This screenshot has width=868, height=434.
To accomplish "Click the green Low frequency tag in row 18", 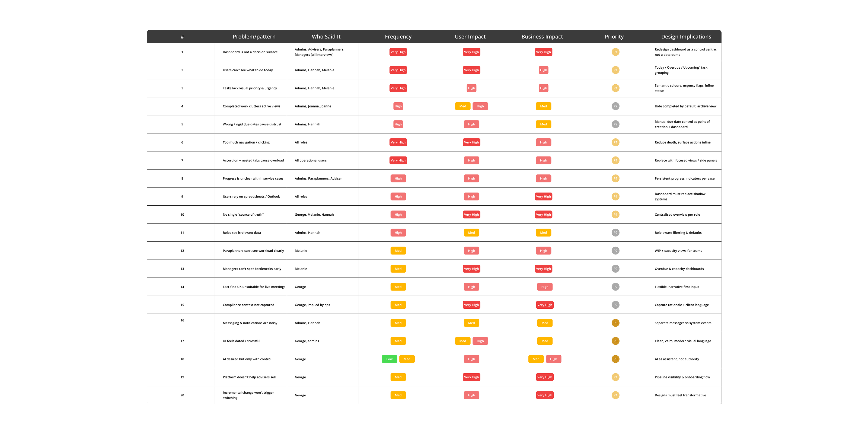I will pyautogui.click(x=389, y=359).
